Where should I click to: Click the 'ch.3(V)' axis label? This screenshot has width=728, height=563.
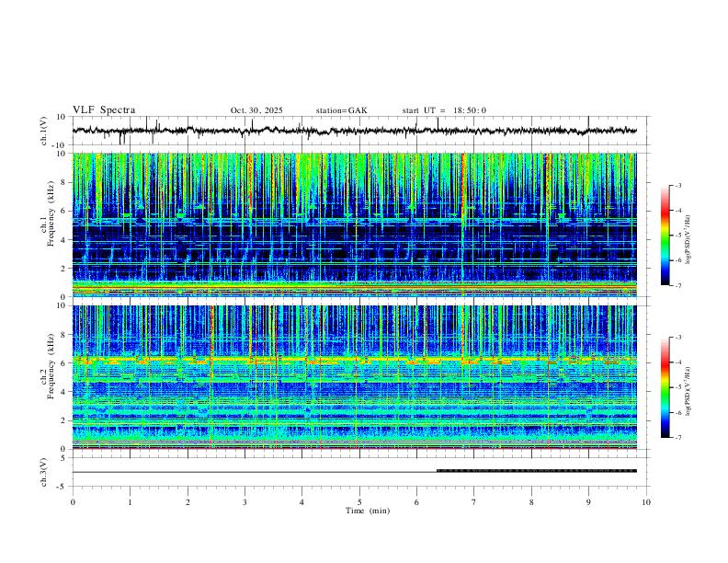pos(44,472)
